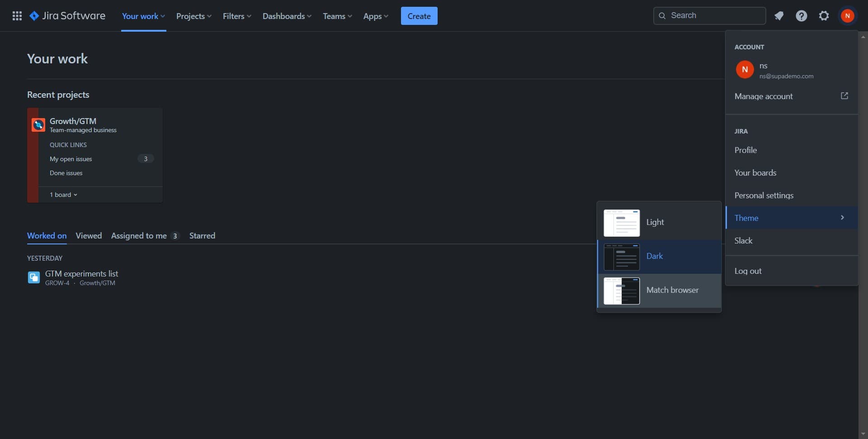Open Personal settings from the account menu

coord(764,195)
